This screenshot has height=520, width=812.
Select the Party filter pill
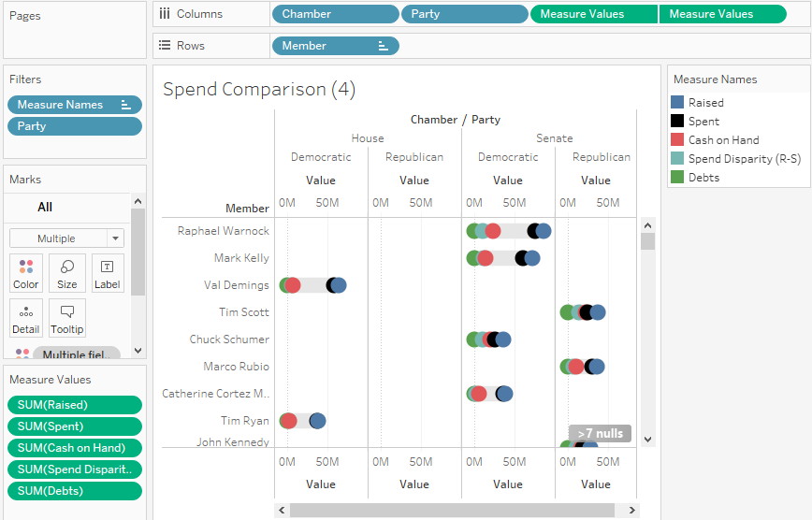tap(75, 126)
